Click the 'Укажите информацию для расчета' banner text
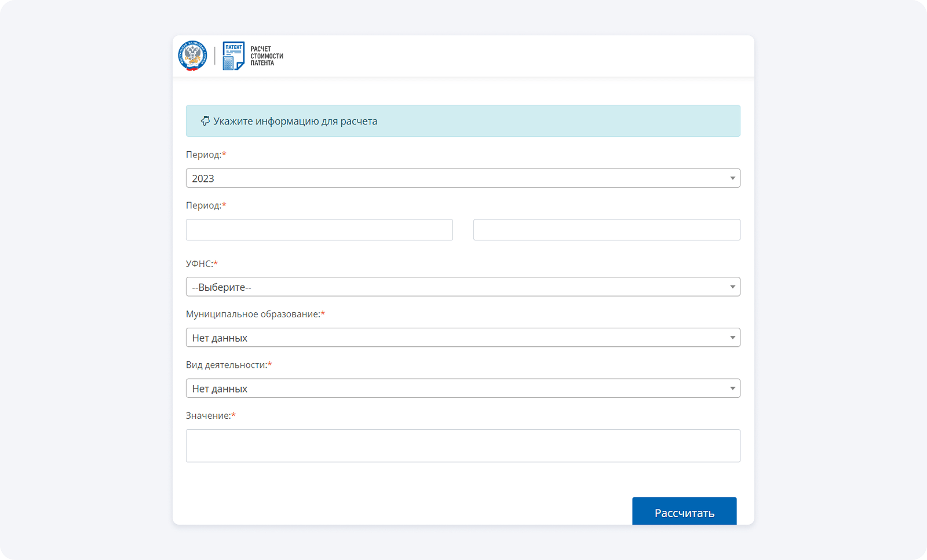This screenshot has width=927, height=560. tap(295, 121)
